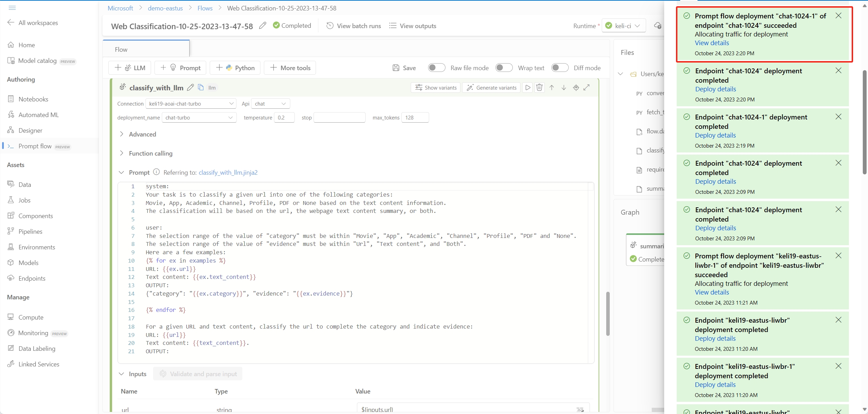Open the Connection dropdown keli19-aoai-chat-turbo
Screen dimensions: 868x414
click(x=191, y=104)
